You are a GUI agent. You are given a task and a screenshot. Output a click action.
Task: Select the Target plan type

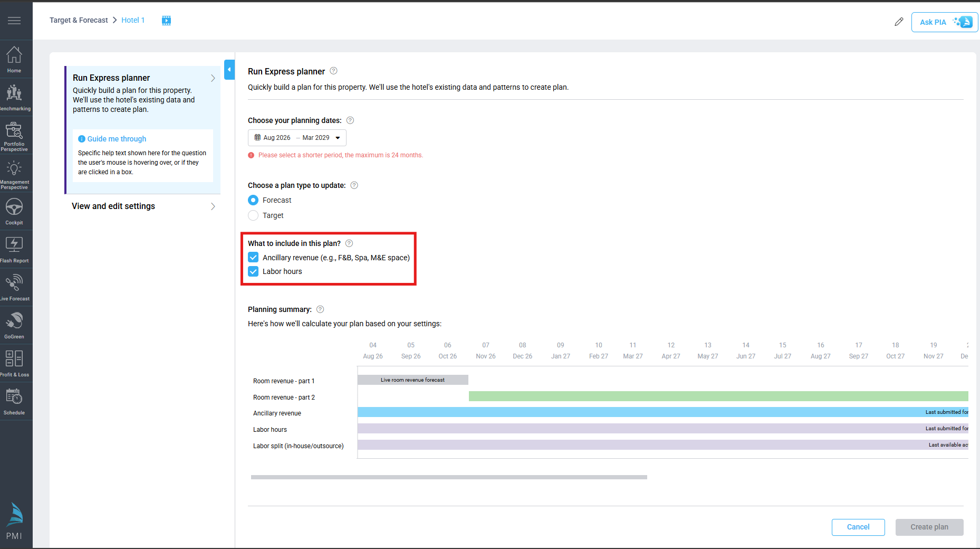[253, 215]
